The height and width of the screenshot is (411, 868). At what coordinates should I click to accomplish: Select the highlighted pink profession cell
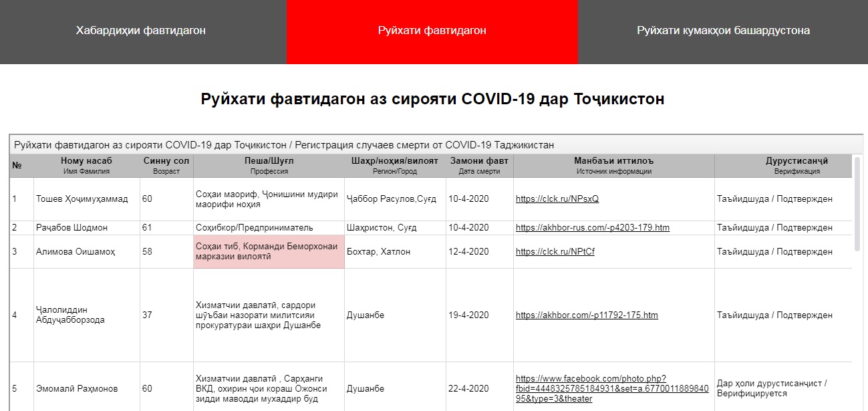(269, 252)
